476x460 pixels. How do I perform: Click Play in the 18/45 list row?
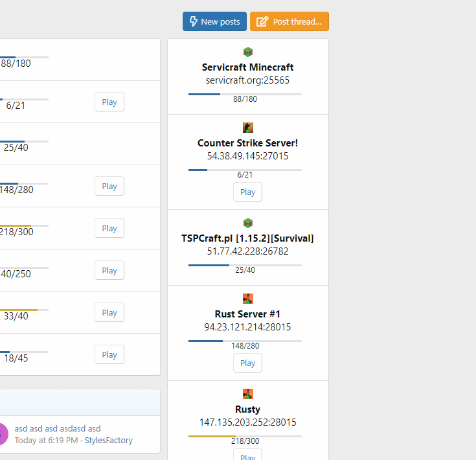click(x=109, y=354)
